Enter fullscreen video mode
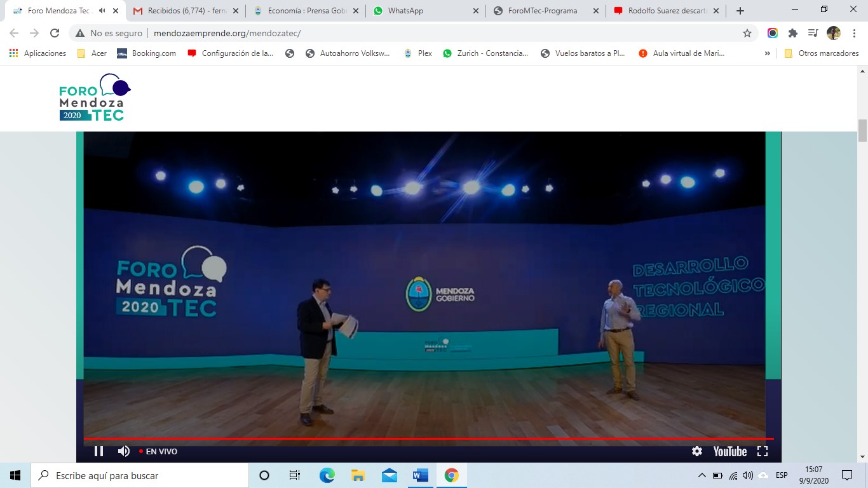The height and width of the screenshot is (488, 868). pyautogui.click(x=763, y=451)
